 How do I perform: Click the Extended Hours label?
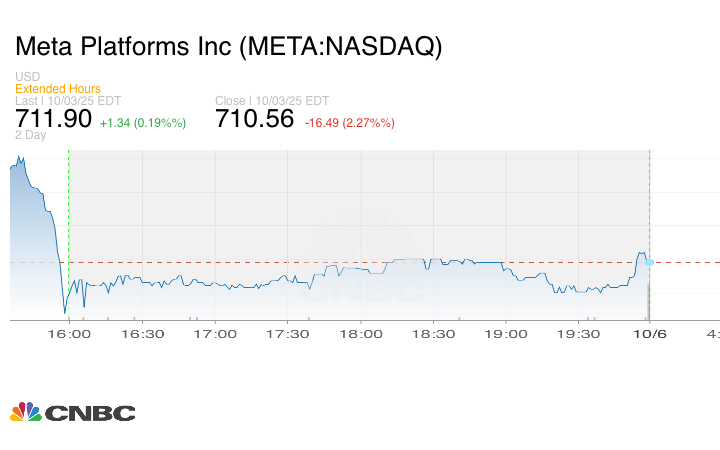57,89
